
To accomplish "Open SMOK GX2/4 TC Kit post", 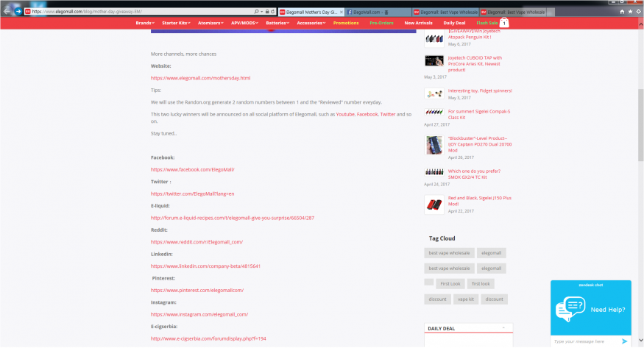I will pos(474,174).
